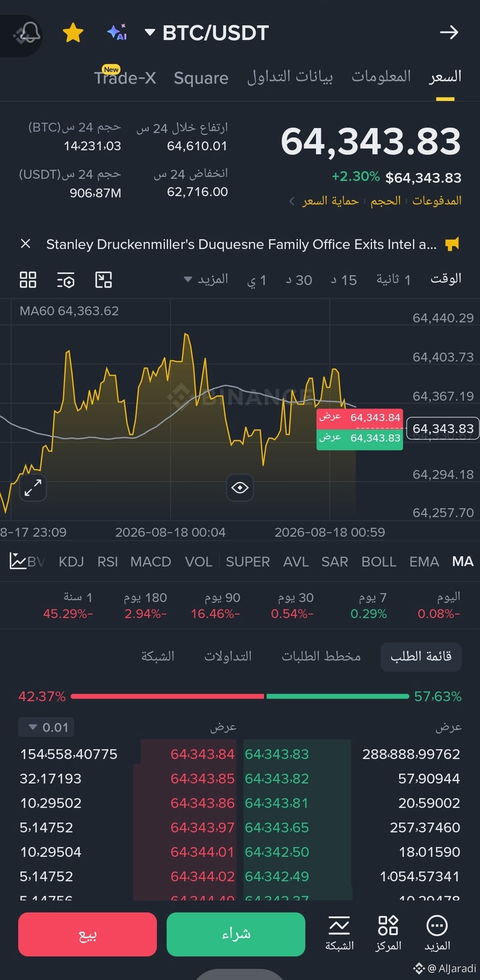Tap the green شراء buy button
The height and width of the screenshot is (980, 480).
[x=236, y=934]
